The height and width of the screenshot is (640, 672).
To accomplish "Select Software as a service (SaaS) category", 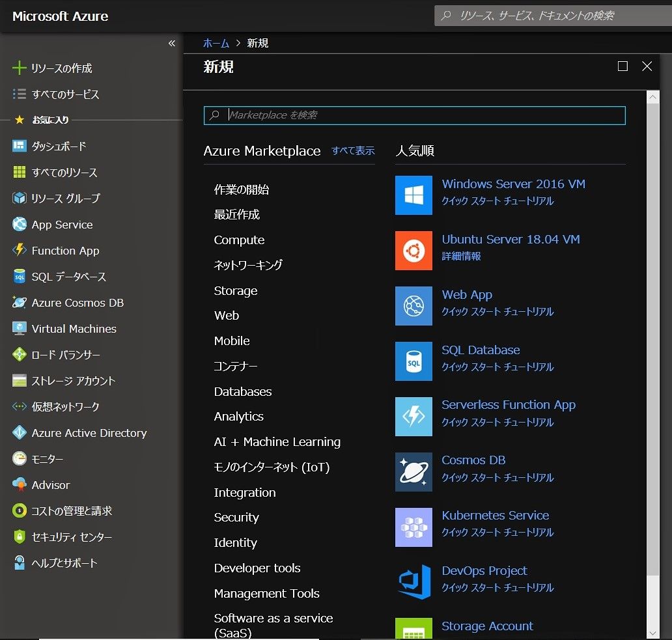I will 273,626.
